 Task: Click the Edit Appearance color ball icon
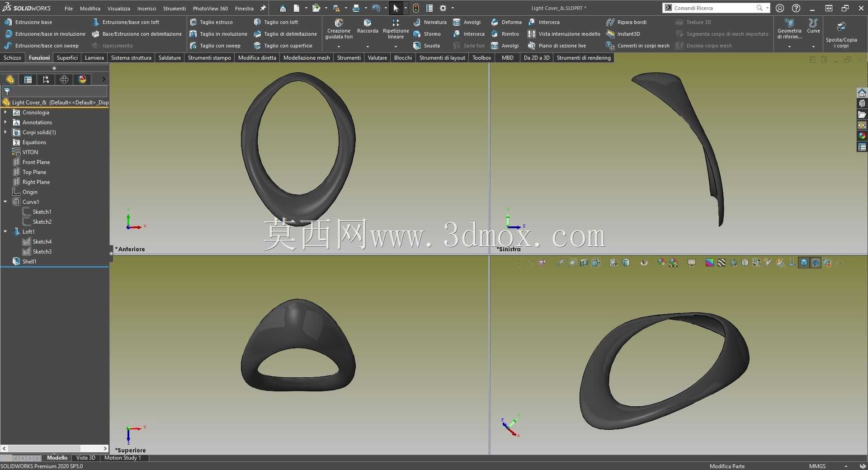point(661,263)
